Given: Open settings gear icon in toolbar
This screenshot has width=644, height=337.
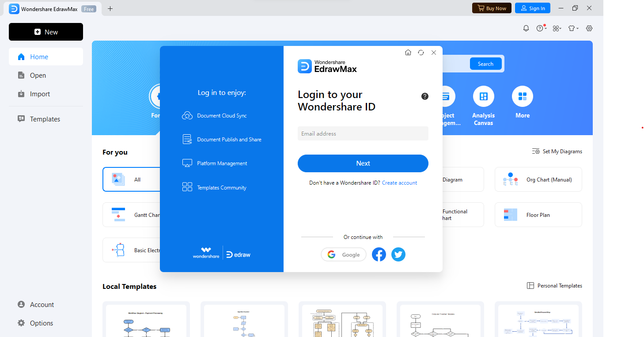Looking at the screenshot, I should pos(589,28).
